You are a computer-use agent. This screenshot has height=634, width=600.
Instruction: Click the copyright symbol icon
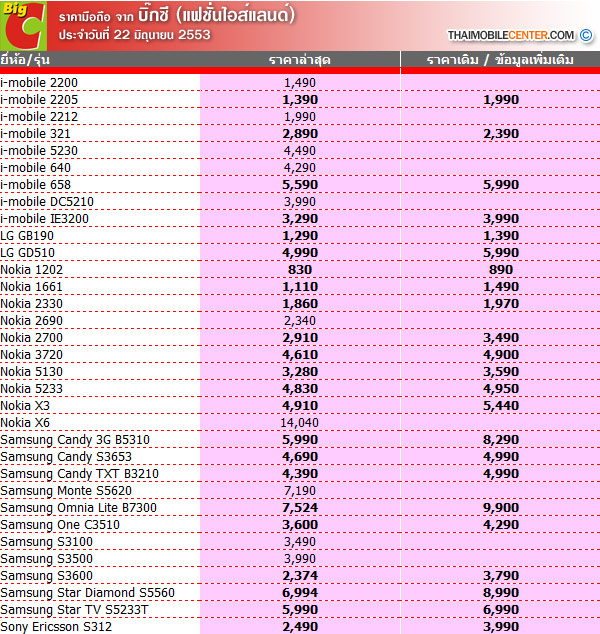coord(586,36)
